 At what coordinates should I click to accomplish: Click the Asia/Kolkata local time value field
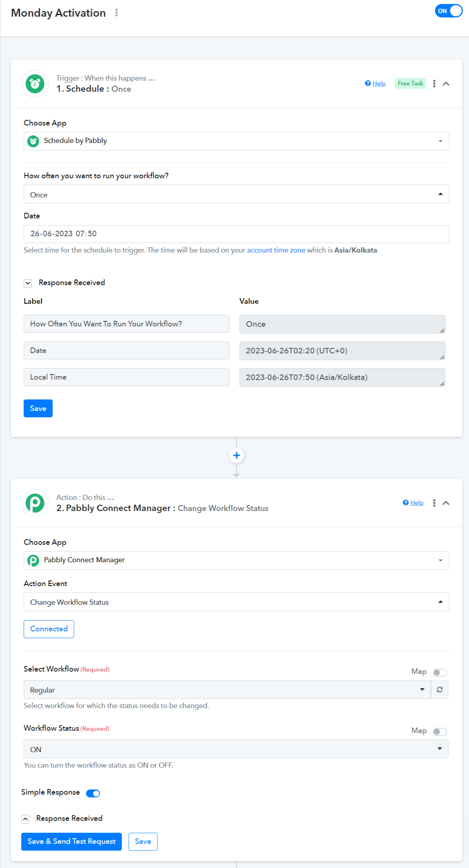pos(342,377)
